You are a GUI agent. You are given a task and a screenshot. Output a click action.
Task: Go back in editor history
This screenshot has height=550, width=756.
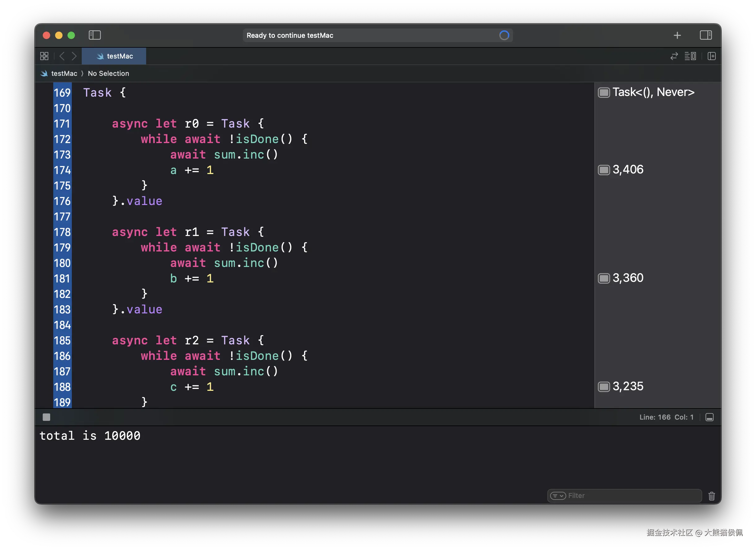[62, 56]
